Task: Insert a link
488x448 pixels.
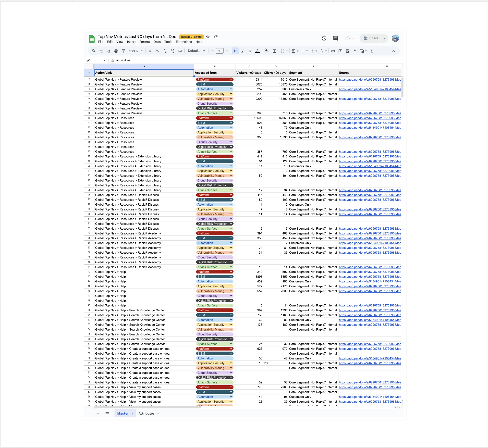Action: pos(333,51)
